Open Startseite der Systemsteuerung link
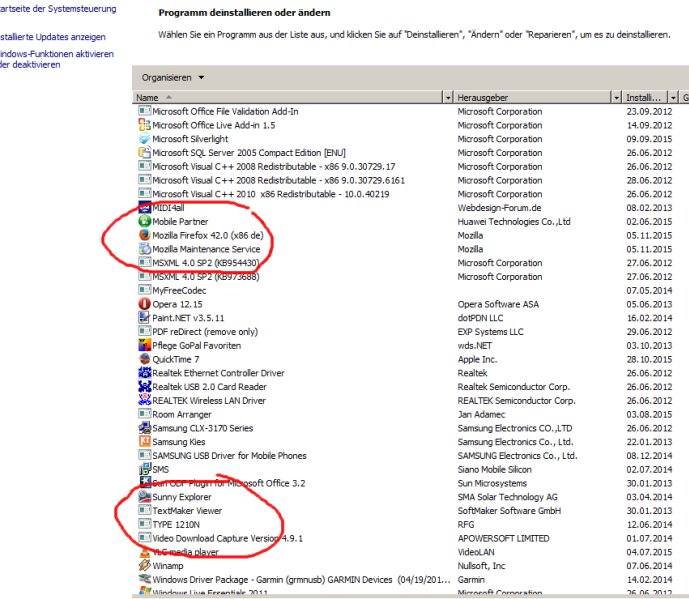Viewport: 689px width, 599px height. (x=58, y=9)
